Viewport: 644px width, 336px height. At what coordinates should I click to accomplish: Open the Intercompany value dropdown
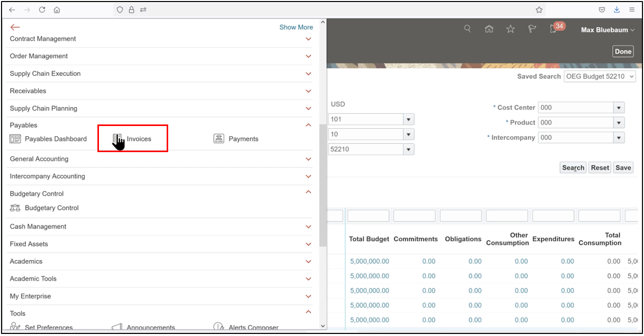(619, 137)
